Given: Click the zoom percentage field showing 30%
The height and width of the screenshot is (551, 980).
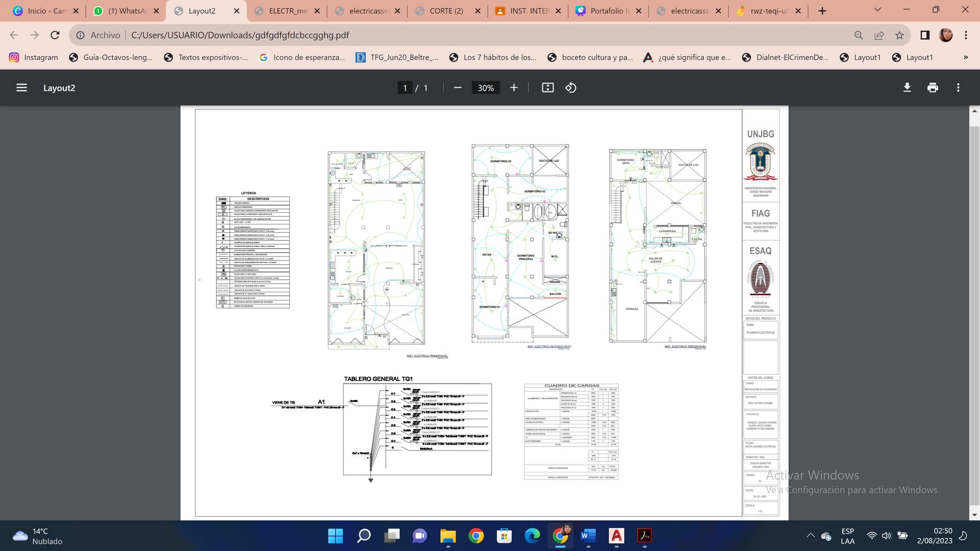Looking at the screenshot, I should point(485,88).
